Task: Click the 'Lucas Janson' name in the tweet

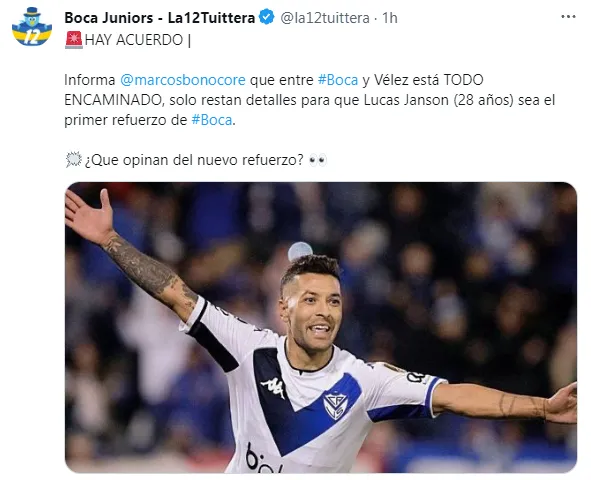Action: [x=406, y=100]
